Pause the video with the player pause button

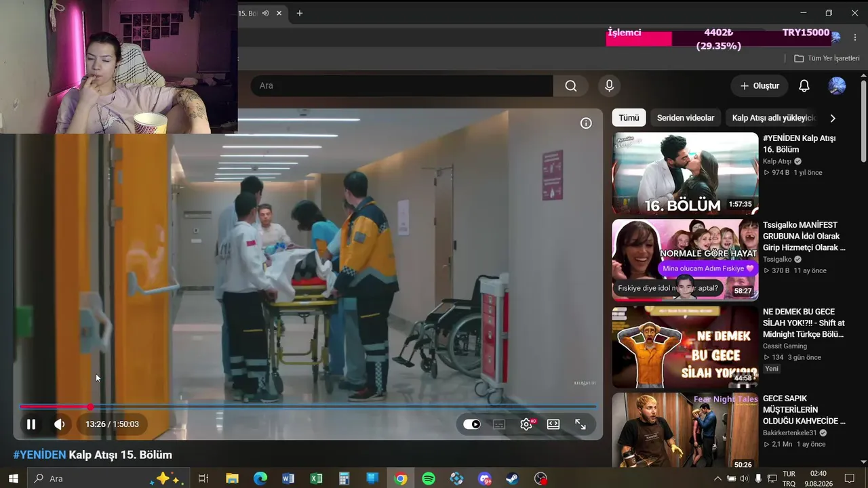tap(31, 424)
